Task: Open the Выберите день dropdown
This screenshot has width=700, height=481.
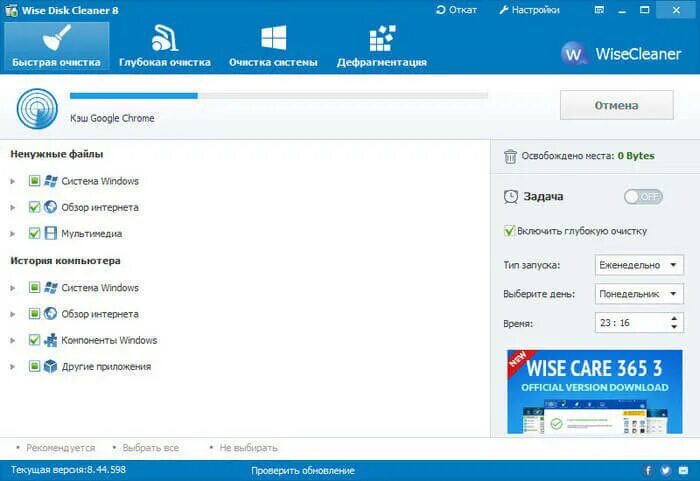Action: click(x=639, y=294)
